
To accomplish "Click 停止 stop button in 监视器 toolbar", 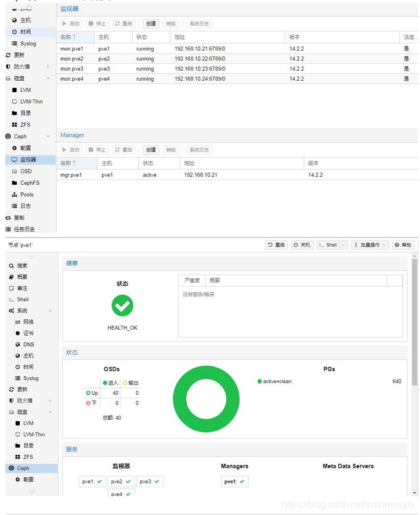I will 97,24.
